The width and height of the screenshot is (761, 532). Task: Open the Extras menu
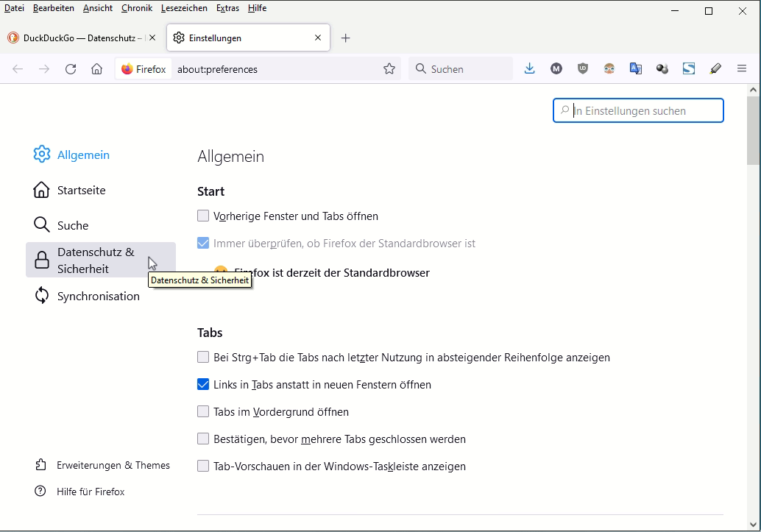click(227, 8)
